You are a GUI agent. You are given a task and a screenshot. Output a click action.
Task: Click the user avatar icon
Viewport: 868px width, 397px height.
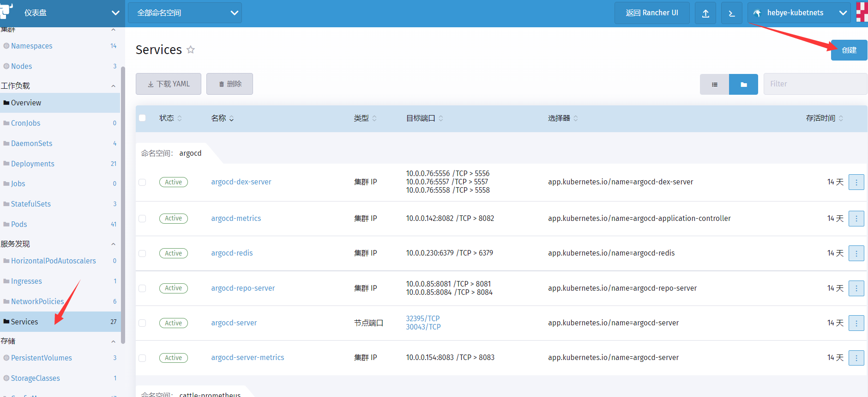862,12
